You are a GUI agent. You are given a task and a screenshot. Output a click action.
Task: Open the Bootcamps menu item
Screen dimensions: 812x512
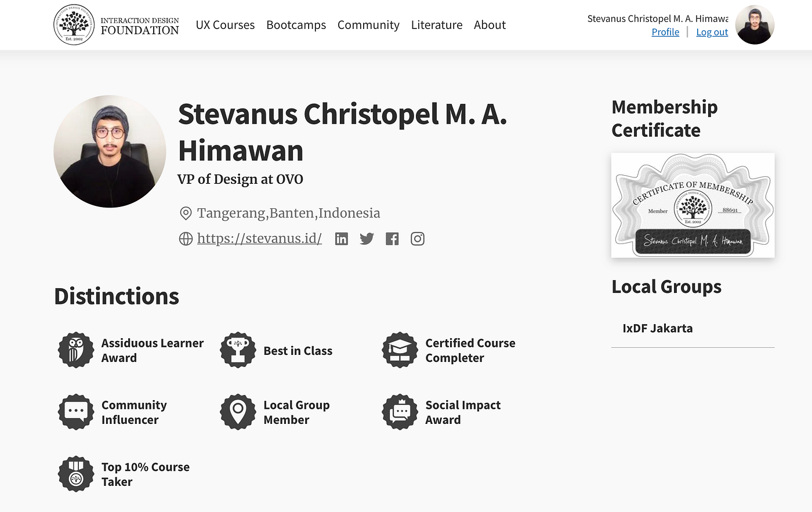(x=296, y=25)
